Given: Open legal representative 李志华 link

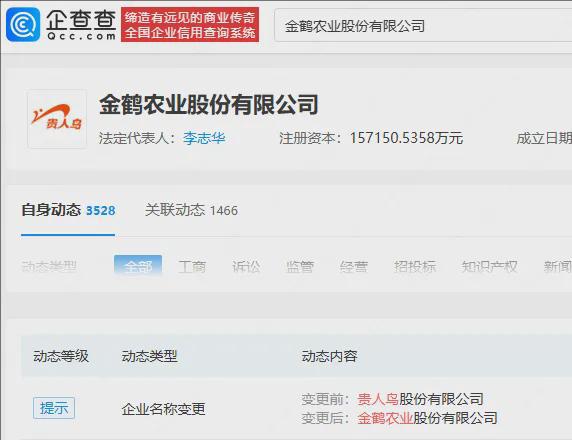Looking at the screenshot, I should click(x=204, y=138).
